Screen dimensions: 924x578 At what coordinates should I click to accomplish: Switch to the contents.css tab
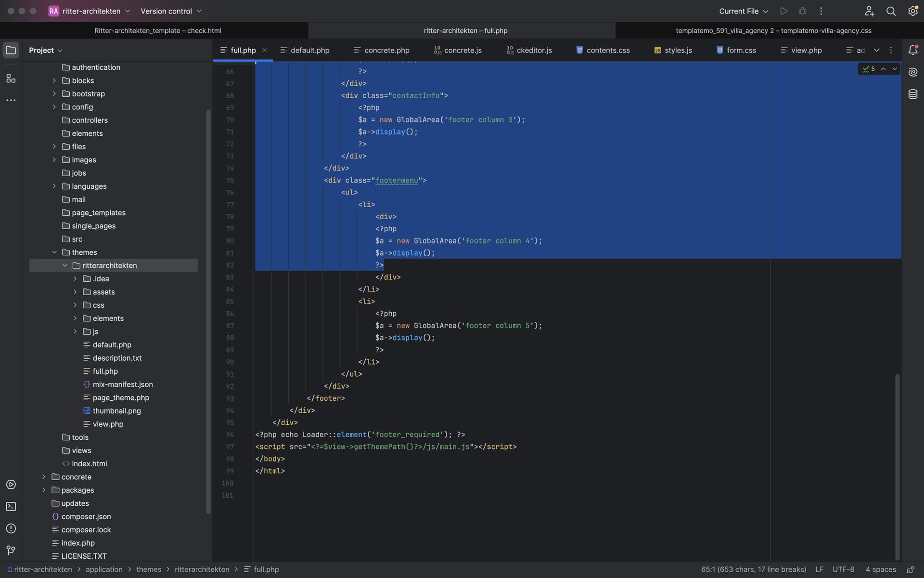click(603, 50)
